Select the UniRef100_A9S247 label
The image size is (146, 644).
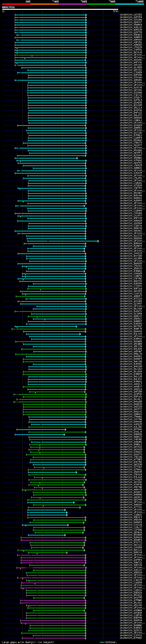pos(131,65)
